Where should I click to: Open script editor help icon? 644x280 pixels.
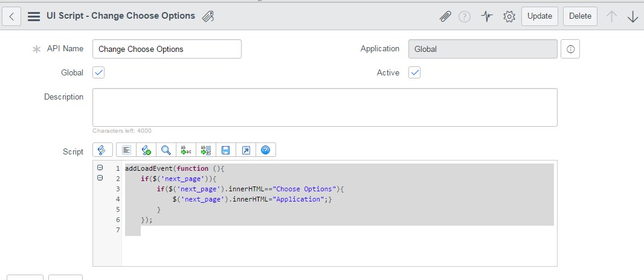pyautogui.click(x=265, y=150)
